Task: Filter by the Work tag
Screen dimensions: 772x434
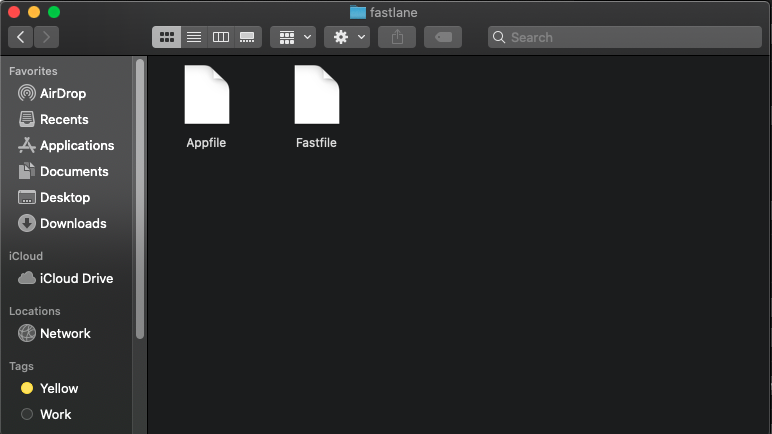Action: point(66,414)
